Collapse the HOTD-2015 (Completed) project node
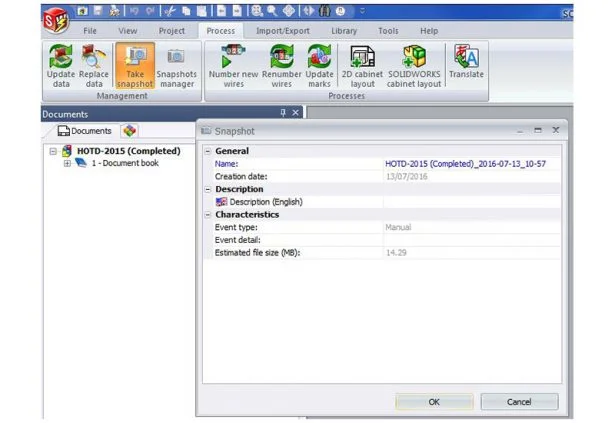Screen dimensions: 615x423 53,151
